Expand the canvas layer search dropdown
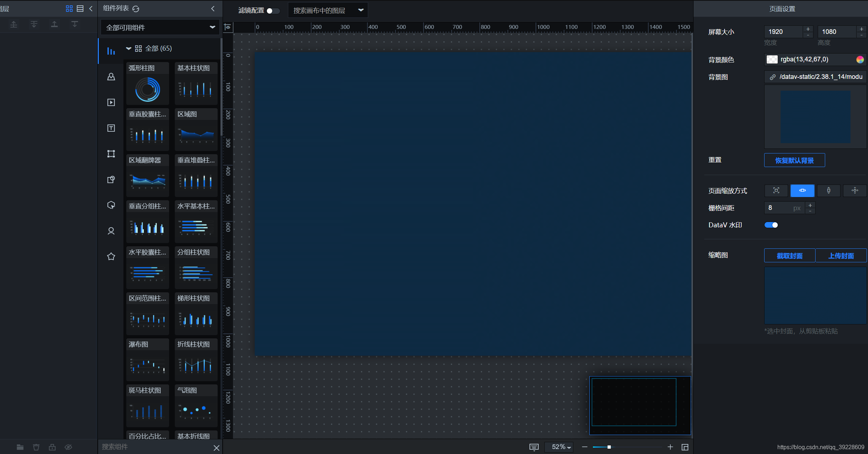Image resolution: width=868 pixels, height=454 pixels. [361, 10]
